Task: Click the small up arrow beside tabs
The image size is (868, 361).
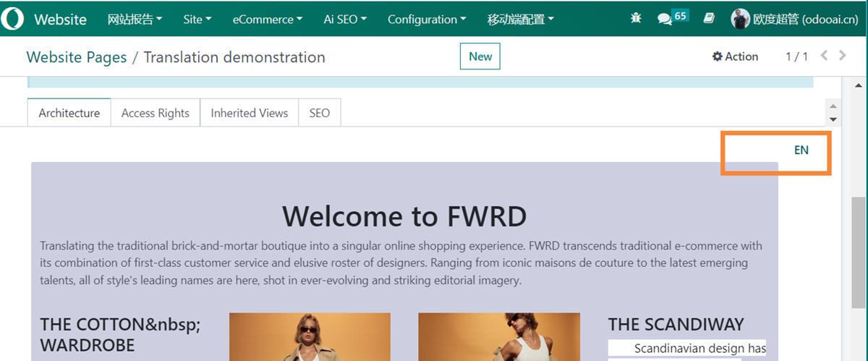Action: tap(833, 106)
